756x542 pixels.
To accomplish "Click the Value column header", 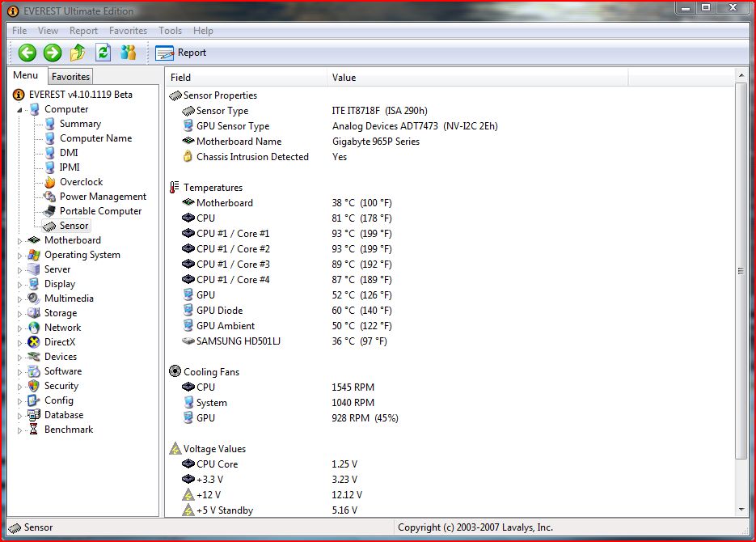I will [x=478, y=77].
